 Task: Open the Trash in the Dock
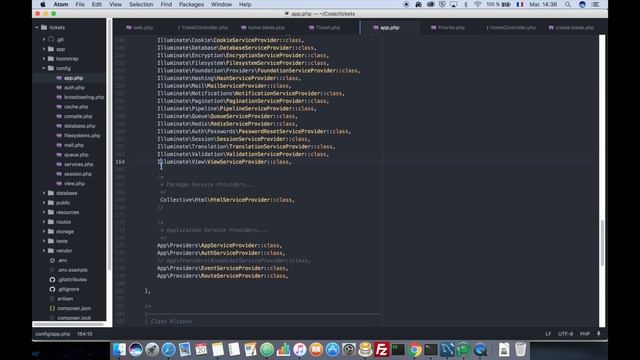click(x=520, y=350)
